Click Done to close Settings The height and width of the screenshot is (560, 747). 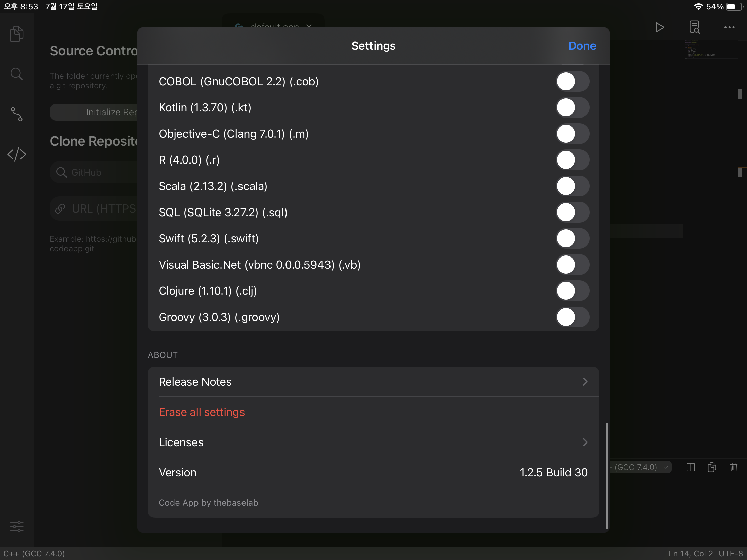[x=582, y=46]
